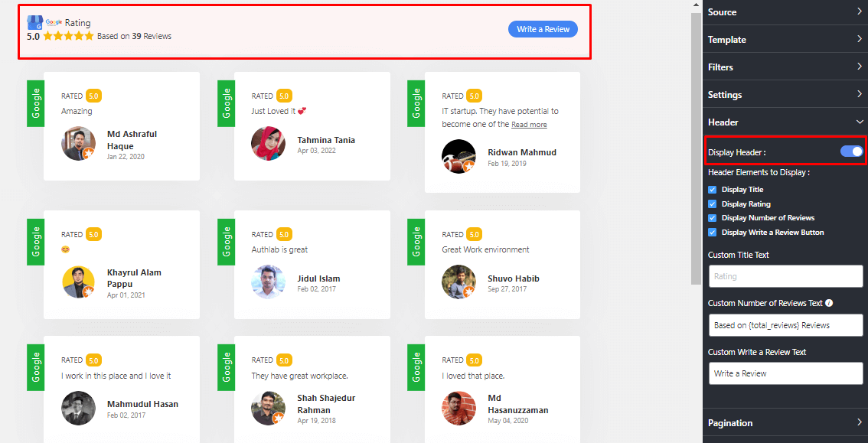The width and height of the screenshot is (868, 443).
Task: Click Mahmudul Hasan's profile avatar
Action: (78, 408)
